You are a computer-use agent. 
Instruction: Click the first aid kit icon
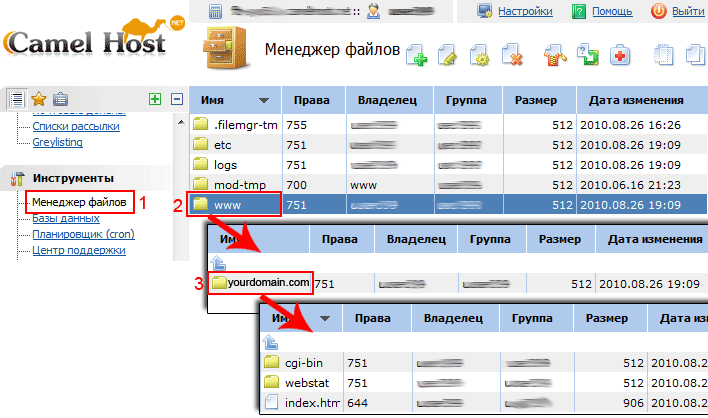pyautogui.click(x=619, y=56)
